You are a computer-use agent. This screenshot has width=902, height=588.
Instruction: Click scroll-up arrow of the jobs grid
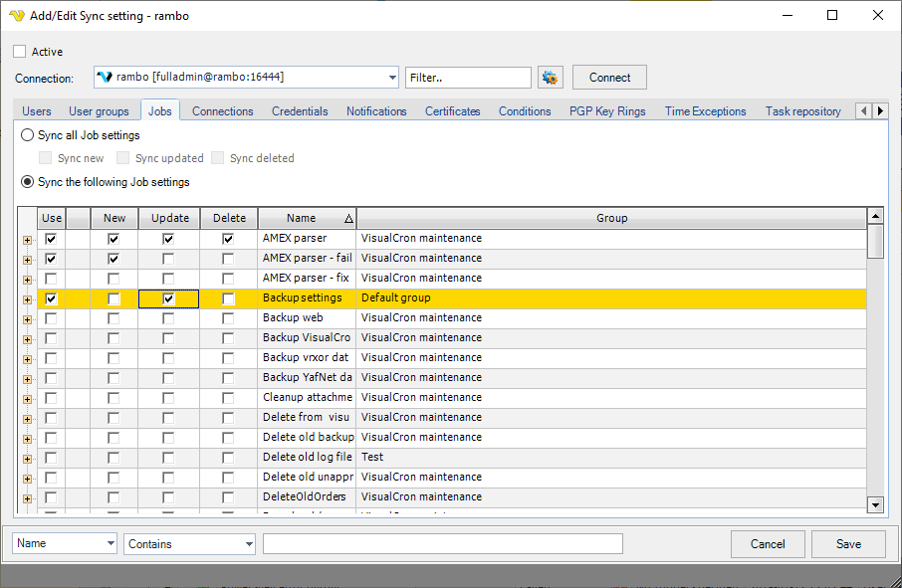[x=875, y=216]
